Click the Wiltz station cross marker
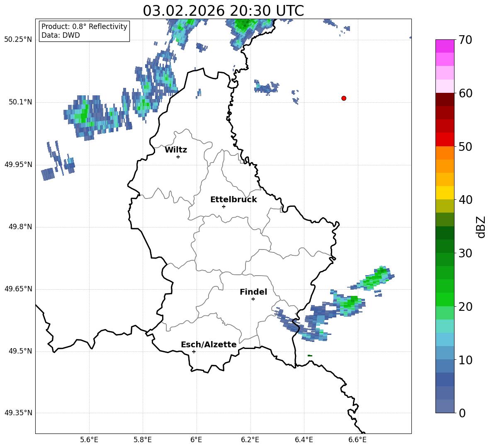The image size is (491, 448). (x=178, y=157)
